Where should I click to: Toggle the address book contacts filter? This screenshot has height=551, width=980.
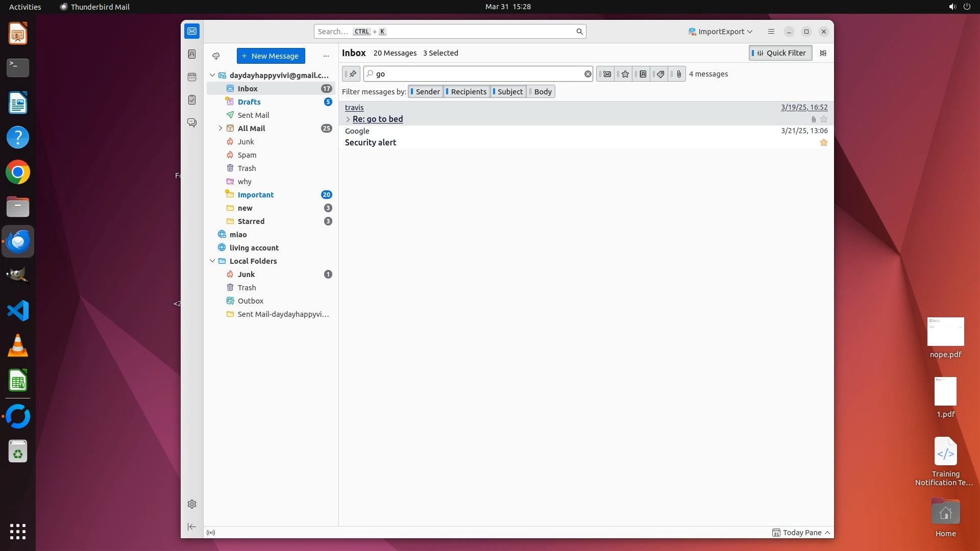[x=643, y=74]
